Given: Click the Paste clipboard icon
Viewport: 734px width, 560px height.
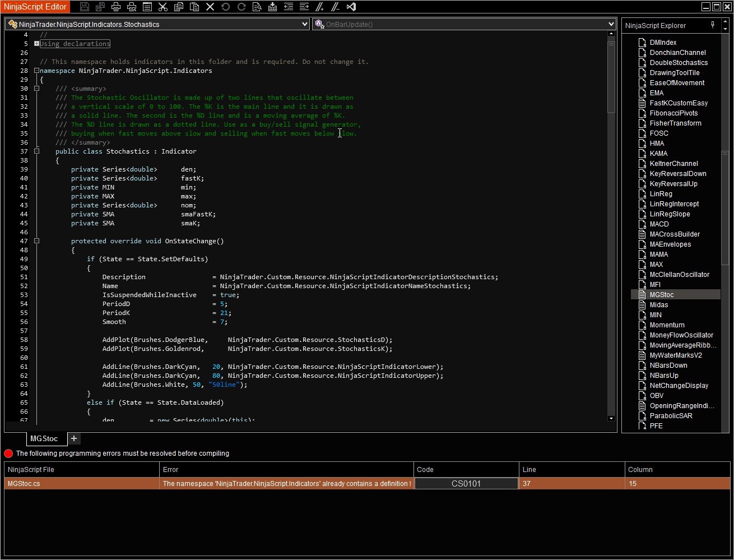Looking at the screenshot, I should click(x=194, y=7).
